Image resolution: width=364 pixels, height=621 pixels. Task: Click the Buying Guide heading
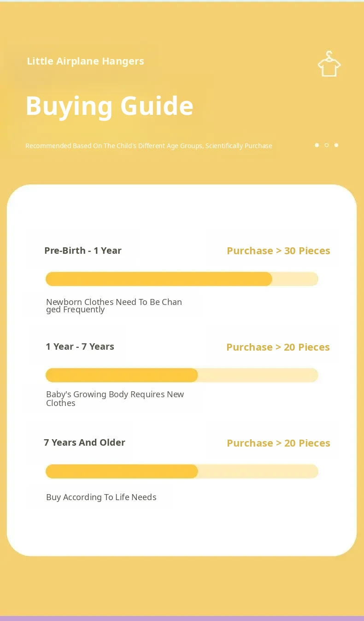point(109,106)
